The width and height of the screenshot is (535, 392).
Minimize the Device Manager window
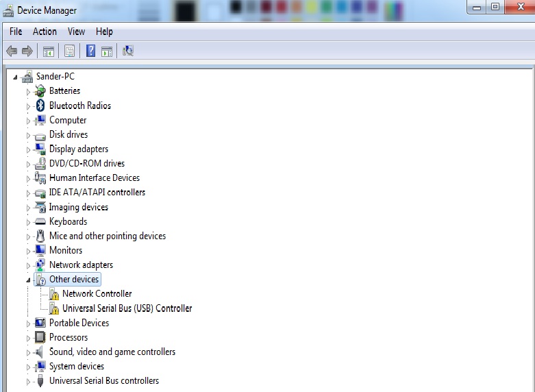tap(477, 7)
